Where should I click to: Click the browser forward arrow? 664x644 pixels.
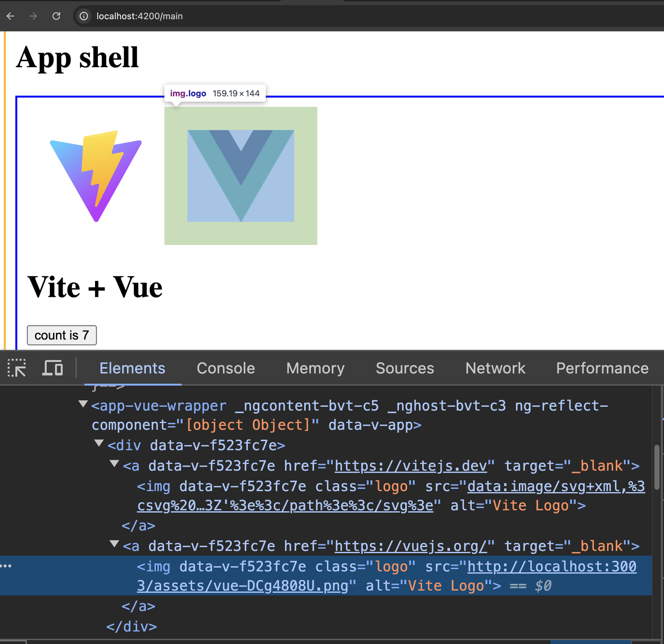click(33, 16)
